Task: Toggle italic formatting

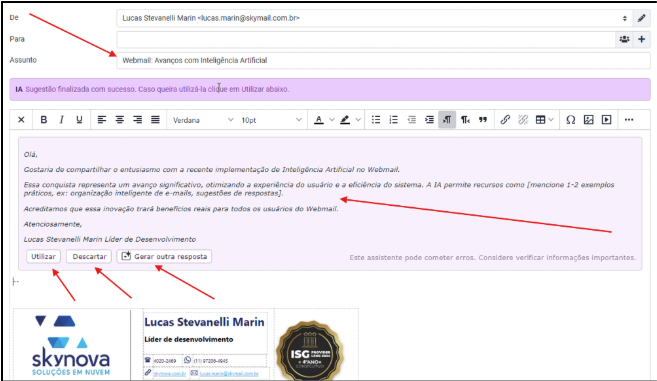Action: pyautogui.click(x=61, y=120)
